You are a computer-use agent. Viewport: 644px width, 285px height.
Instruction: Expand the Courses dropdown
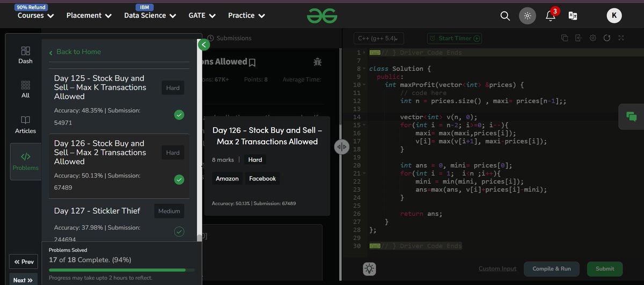tap(36, 16)
